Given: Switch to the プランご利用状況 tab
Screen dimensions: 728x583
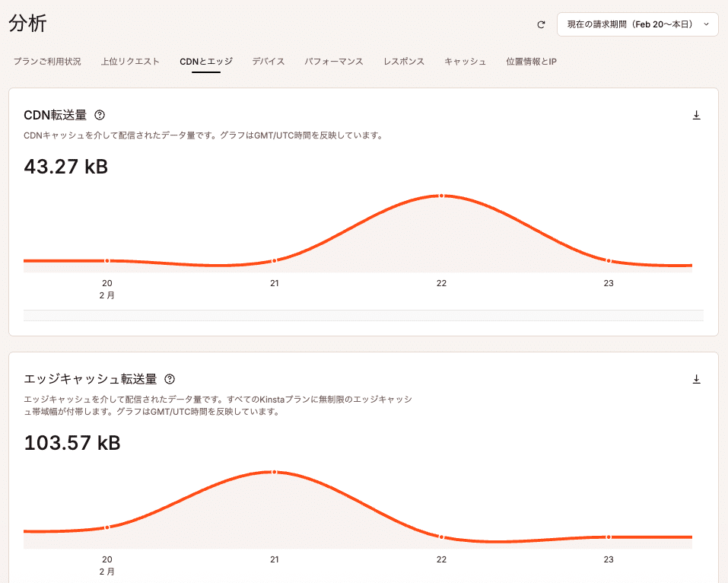Looking at the screenshot, I should [47, 62].
